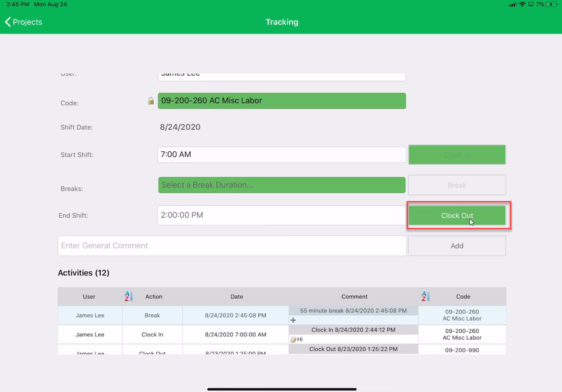Tap the back chevron beside Projects
The height and width of the screenshot is (392, 562).
tap(8, 22)
